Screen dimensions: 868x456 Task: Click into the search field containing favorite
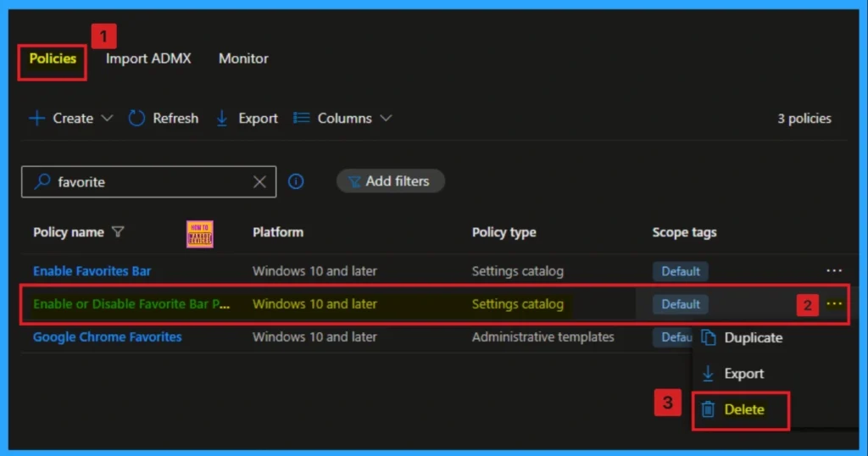click(x=149, y=181)
